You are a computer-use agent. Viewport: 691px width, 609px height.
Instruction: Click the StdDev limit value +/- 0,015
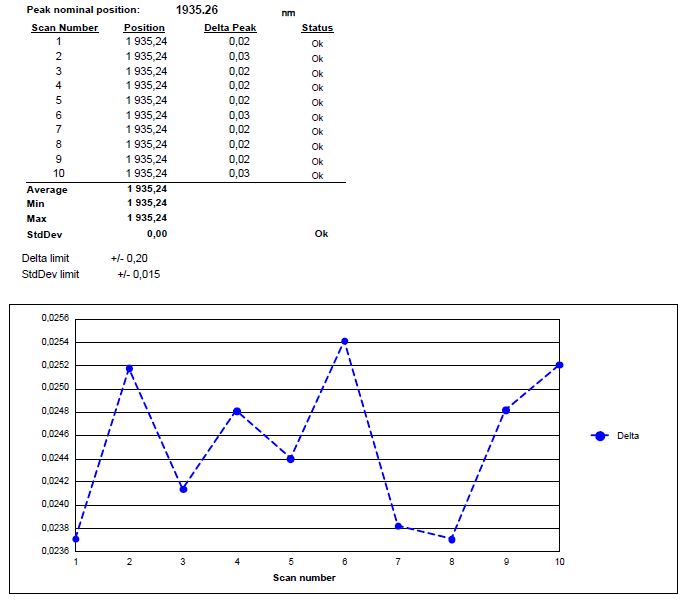(x=139, y=275)
